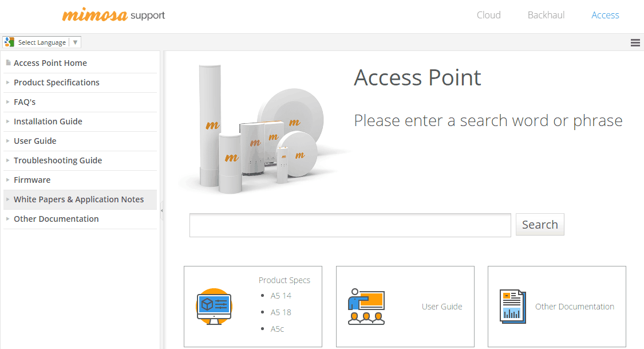Screen dimensions: 644x349
Task: Expand the Other Documentation sidebar arrow
Action: coord(8,219)
